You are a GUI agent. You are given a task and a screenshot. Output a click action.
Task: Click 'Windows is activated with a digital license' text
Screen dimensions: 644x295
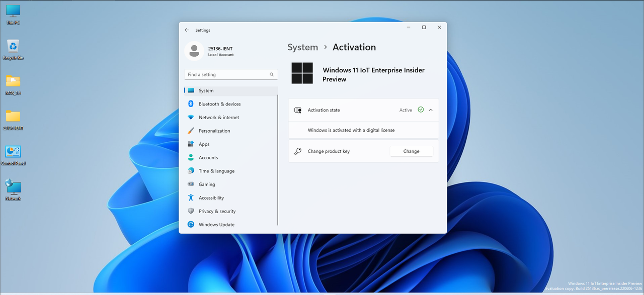(351, 130)
